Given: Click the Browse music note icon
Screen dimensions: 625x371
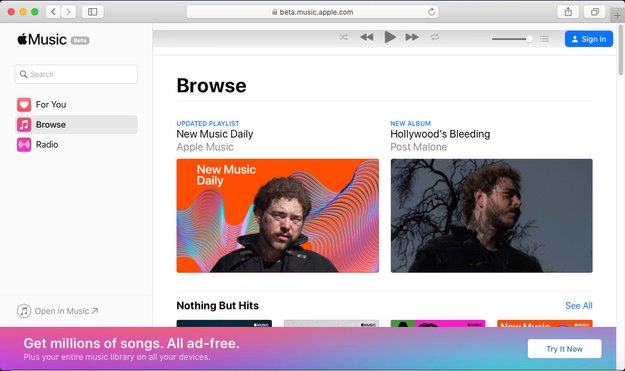Looking at the screenshot, I should point(24,124).
